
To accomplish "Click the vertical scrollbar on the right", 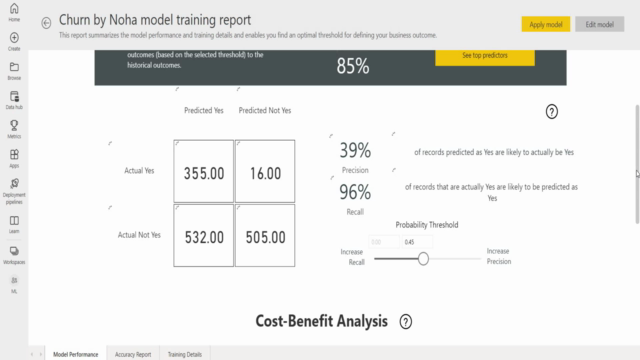I will click(637, 164).
